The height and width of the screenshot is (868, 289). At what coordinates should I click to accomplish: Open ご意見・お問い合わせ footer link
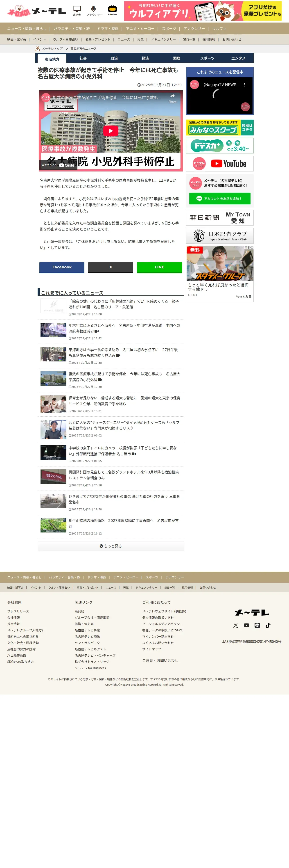pyautogui.click(x=160, y=660)
